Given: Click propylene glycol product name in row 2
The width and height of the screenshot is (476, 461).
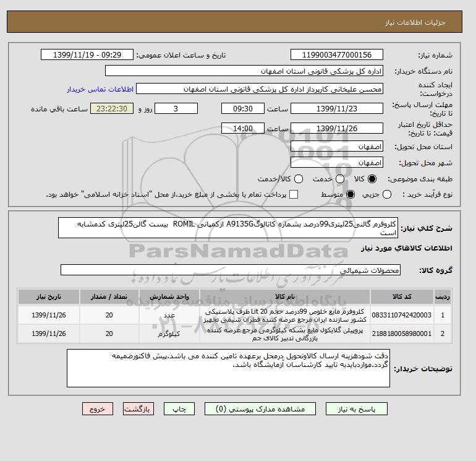Looking at the screenshot, I should [285, 334].
